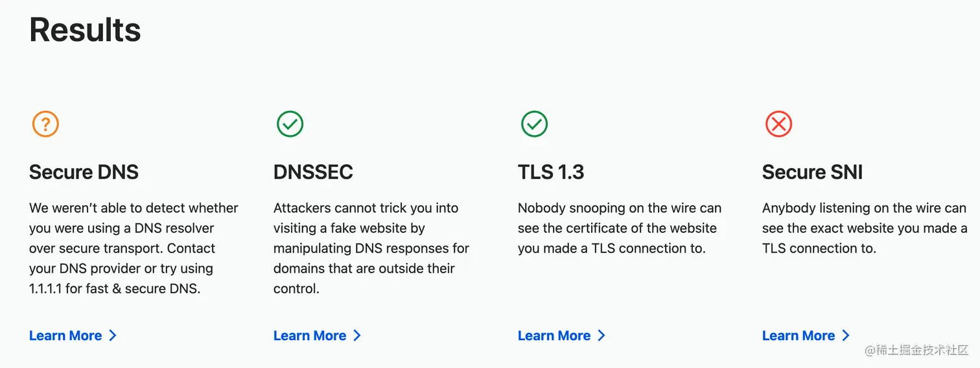The image size is (980, 368).
Task: Select the DNSSEC heading
Action: click(x=313, y=172)
